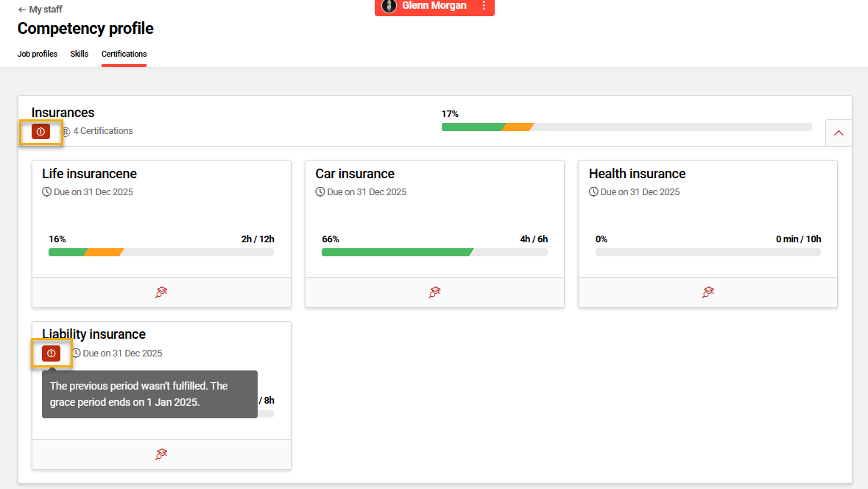
Task: Open the Life insurancene card title
Action: (89, 174)
